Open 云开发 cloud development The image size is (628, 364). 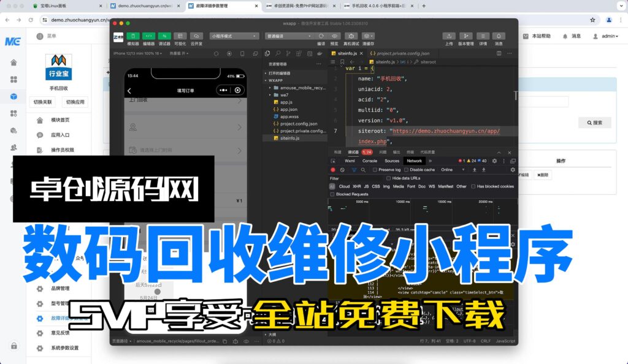click(x=196, y=36)
